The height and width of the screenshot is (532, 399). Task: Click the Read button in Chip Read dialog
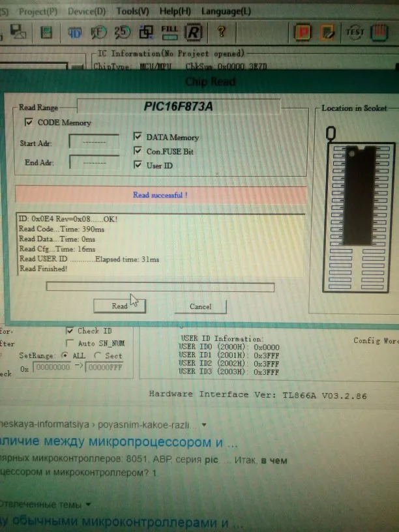(119, 306)
